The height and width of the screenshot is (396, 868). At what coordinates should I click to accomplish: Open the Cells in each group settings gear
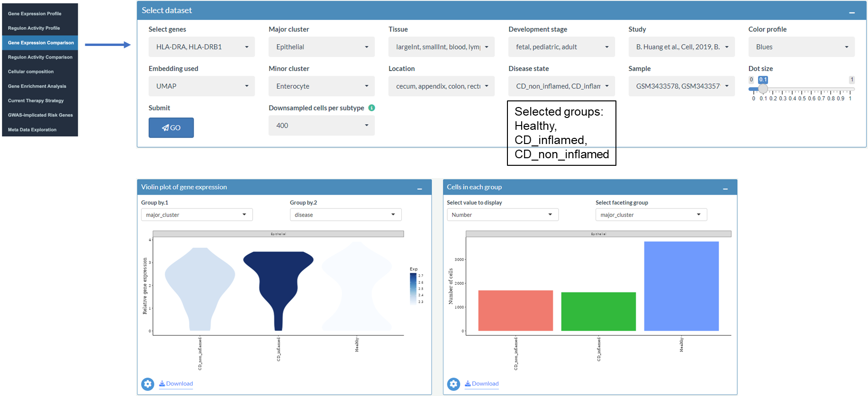click(453, 384)
